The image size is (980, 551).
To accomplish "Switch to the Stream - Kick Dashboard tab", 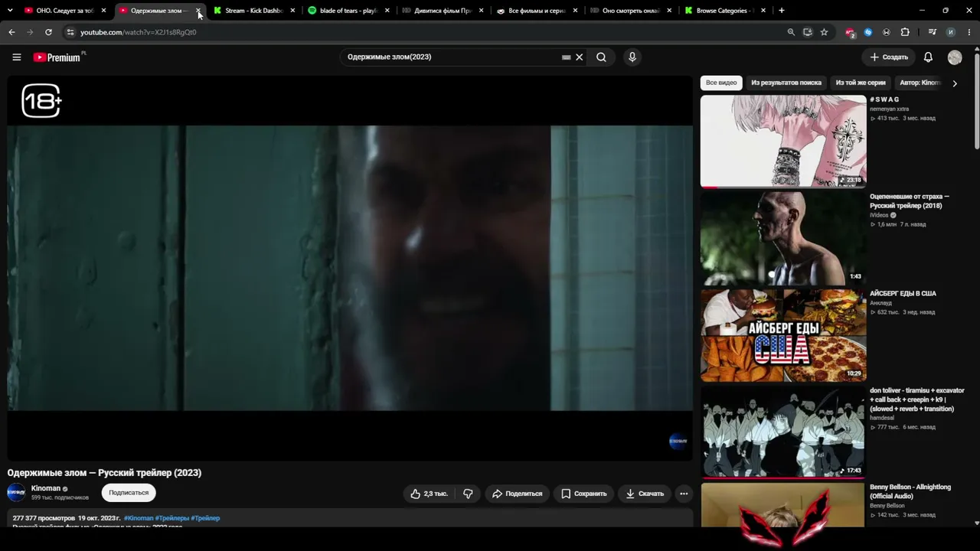I will [254, 11].
